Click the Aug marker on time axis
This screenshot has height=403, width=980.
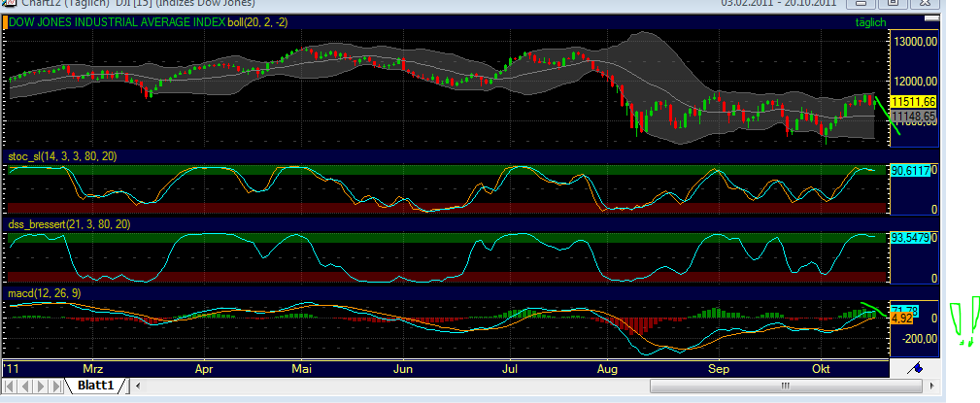[609, 370]
